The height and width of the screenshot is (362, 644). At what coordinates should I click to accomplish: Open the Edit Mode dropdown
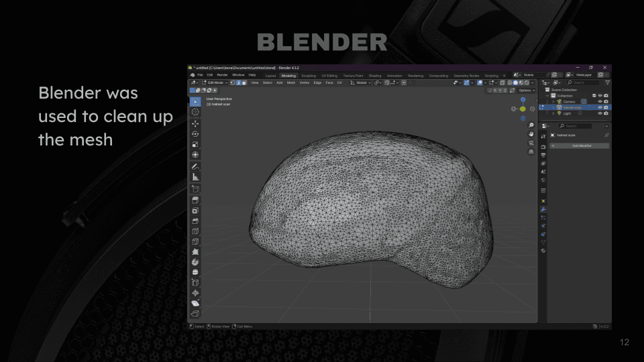point(215,82)
